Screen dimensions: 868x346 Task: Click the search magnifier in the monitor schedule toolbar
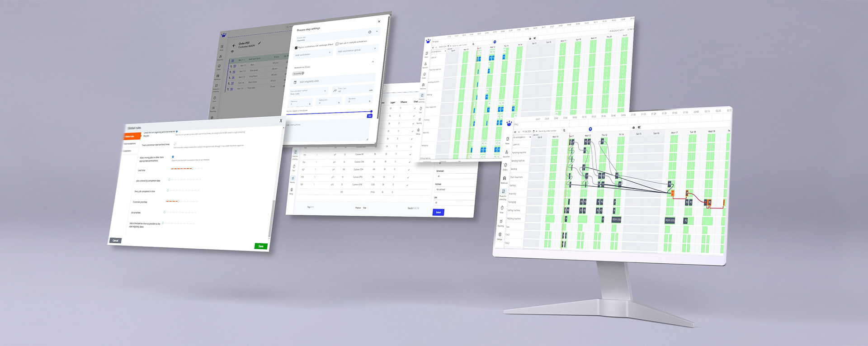tap(564, 130)
